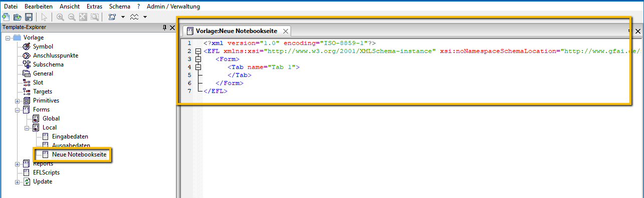
Task: Click the Subschema node icon
Action: [27, 64]
